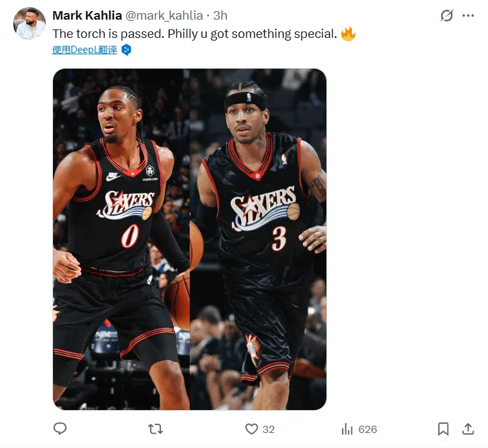Click the tweet text about the torch

194,33
